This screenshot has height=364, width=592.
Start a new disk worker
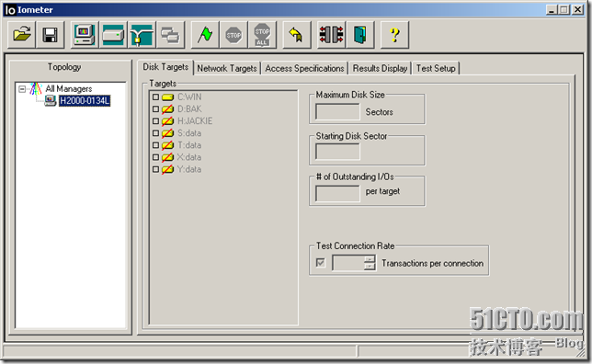pyautogui.click(x=113, y=35)
